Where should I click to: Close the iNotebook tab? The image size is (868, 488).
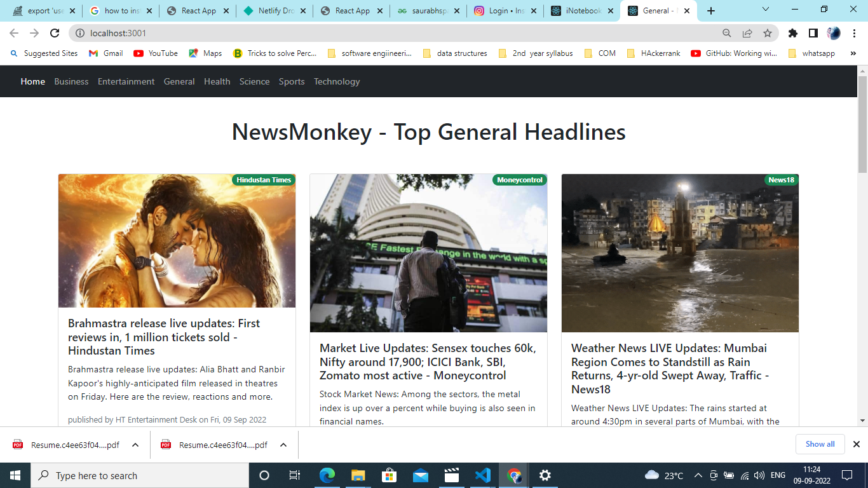pos(610,11)
